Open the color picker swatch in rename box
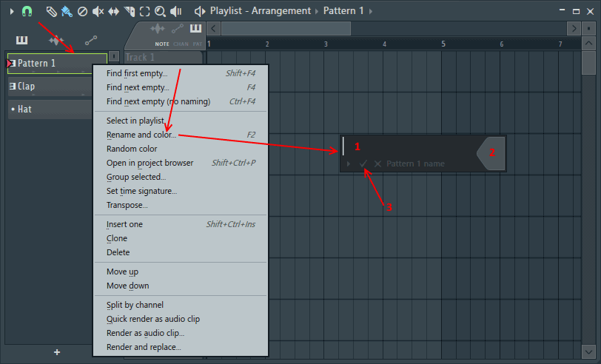The height and width of the screenshot is (364, 601). (x=491, y=153)
